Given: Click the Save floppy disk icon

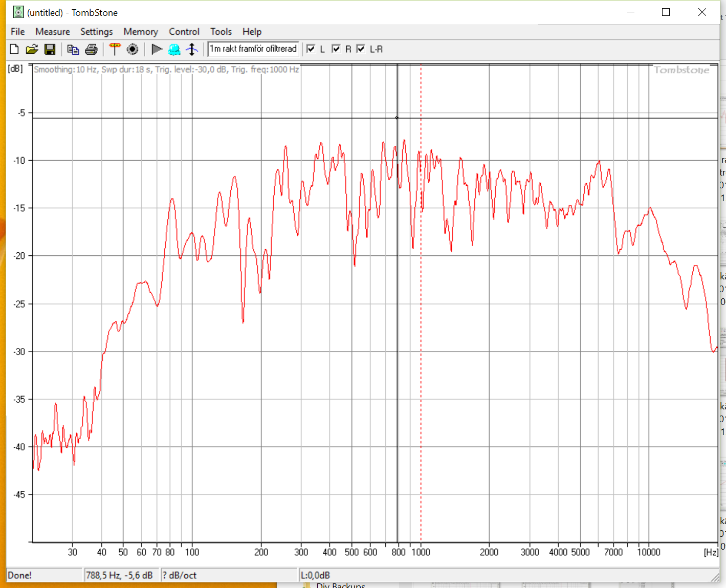Looking at the screenshot, I should click(x=50, y=49).
